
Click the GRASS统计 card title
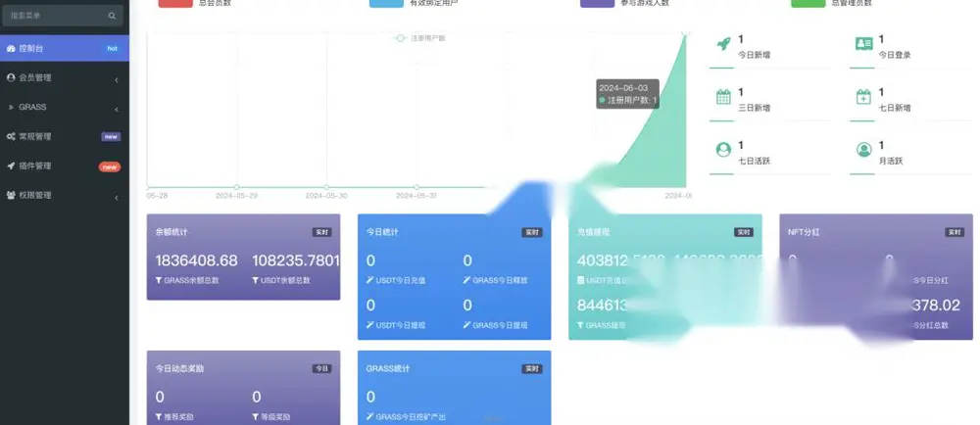388,369
